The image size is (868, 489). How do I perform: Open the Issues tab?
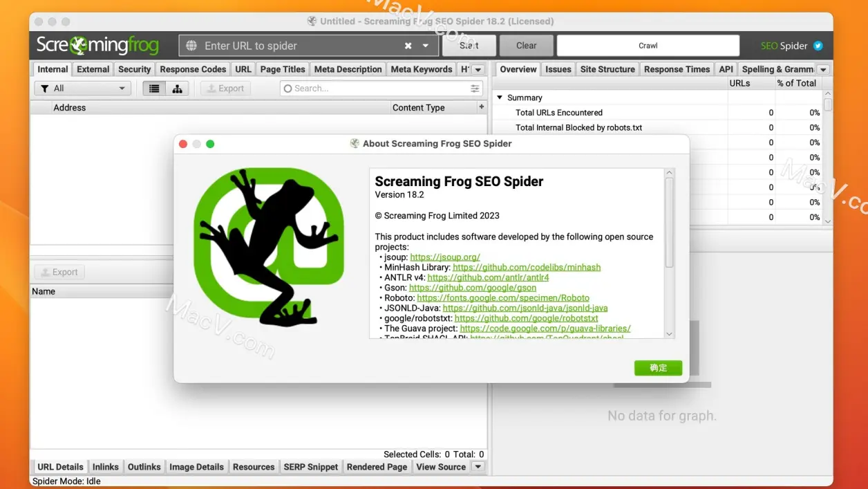(558, 69)
